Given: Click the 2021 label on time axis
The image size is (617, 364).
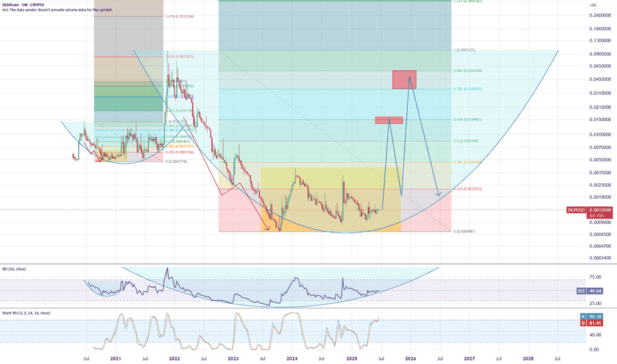Looking at the screenshot, I should [115, 359].
